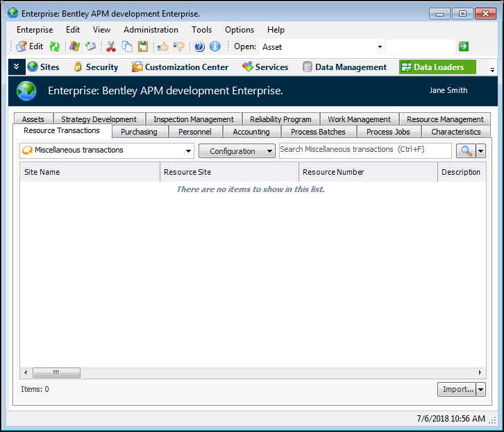Open the View menu
Viewport: 504px width, 432px height.
pyautogui.click(x=101, y=30)
